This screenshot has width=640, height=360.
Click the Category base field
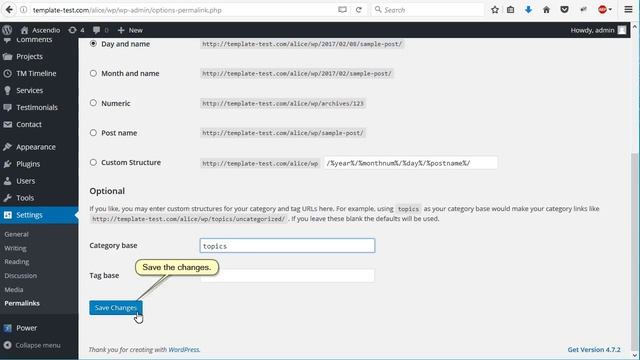287,246
